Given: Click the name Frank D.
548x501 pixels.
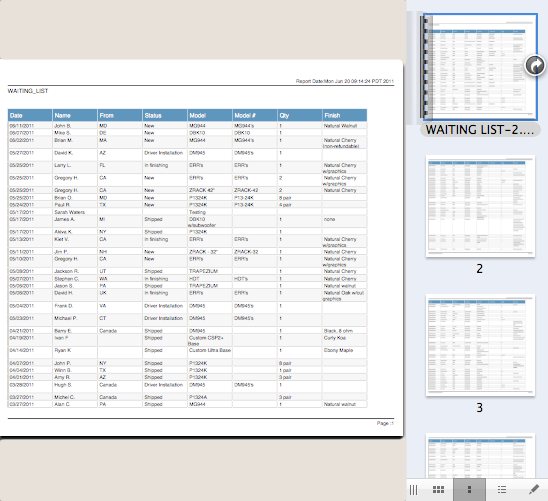Looking at the screenshot, I should (63, 306).
